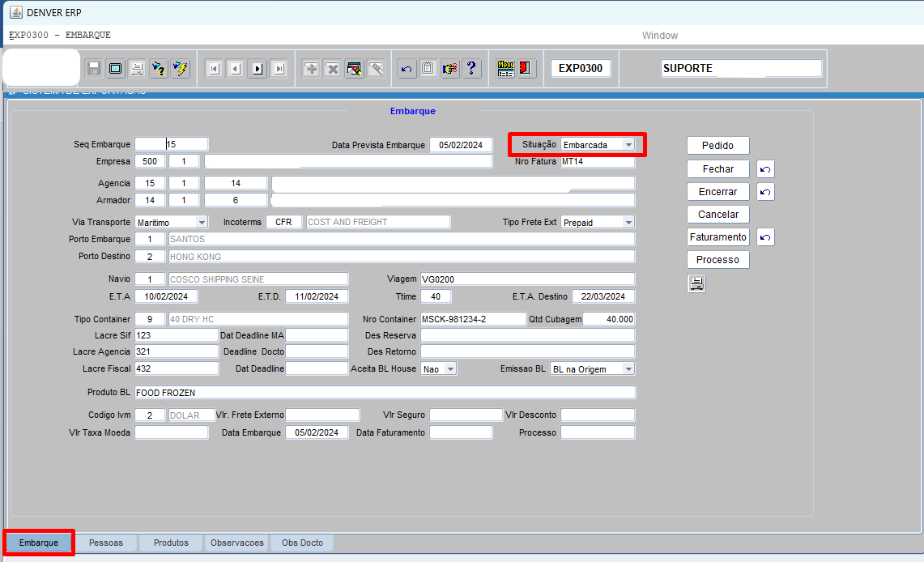Click undo arrow beside Fechar button
924x562 pixels.
click(x=765, y=169)
